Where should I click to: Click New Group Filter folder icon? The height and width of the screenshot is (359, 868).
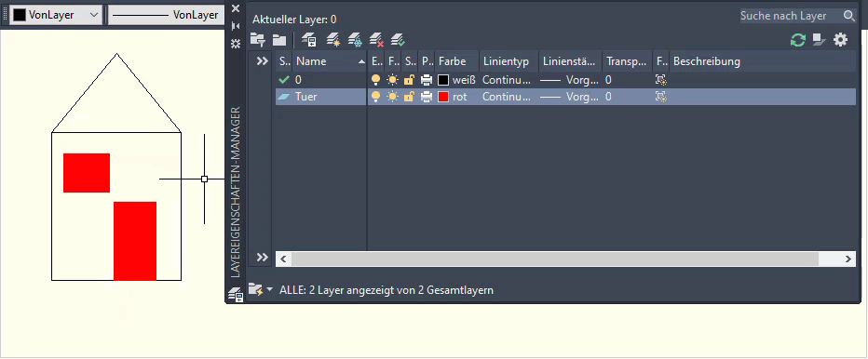pos(279,40)
